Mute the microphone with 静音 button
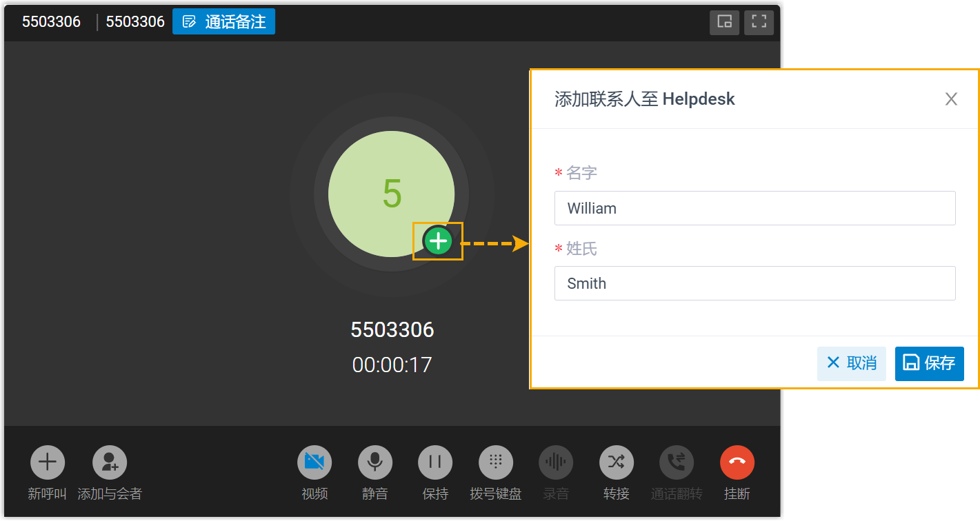This screenshot has width=980, height=521. pyautogui.click(x=375, y=462)
